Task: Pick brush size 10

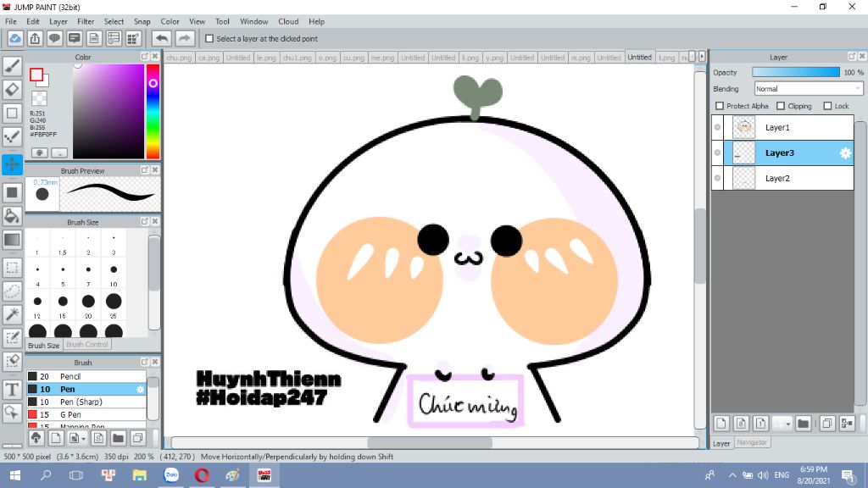Action: coord(114,274)
